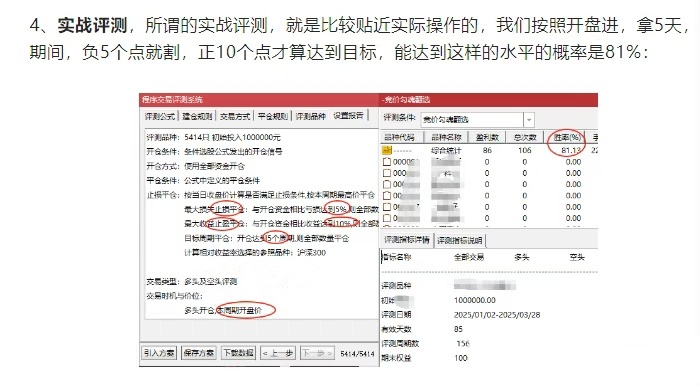Image resolution: width=700 pixels, height=386 pixels.
Task: Click the 下一步 button
Action: (x=317, y=353)
